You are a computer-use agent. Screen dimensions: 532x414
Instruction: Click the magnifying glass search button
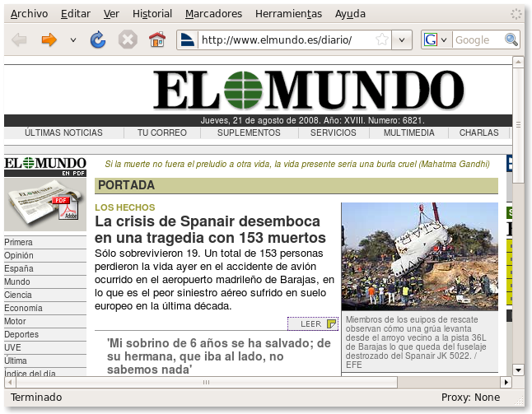pos(511,40)
